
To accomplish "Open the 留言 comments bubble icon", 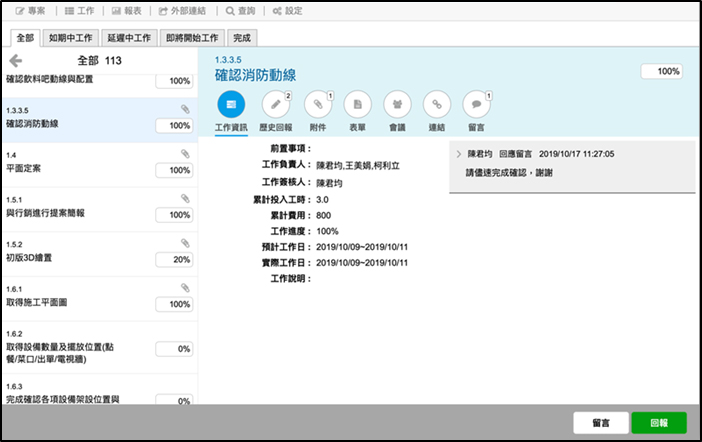I will point(476,104).
